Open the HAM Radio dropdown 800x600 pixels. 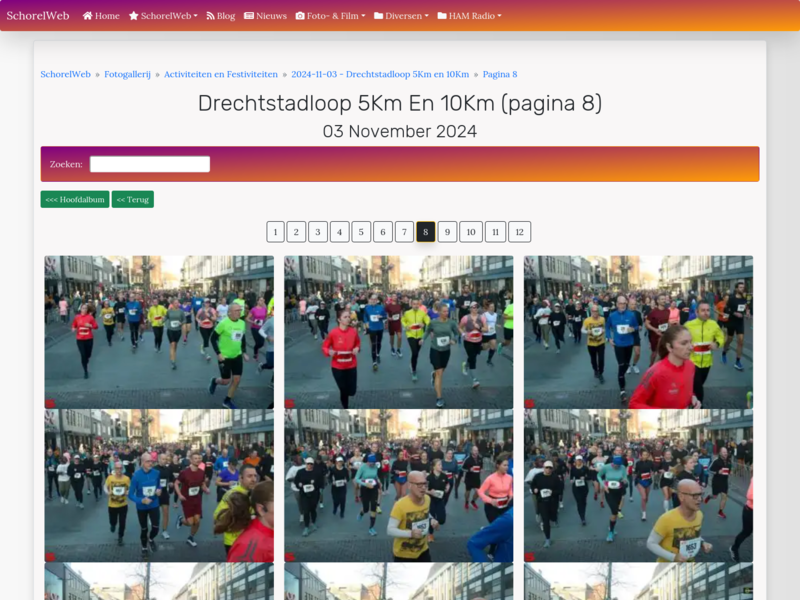click(469, 16)
